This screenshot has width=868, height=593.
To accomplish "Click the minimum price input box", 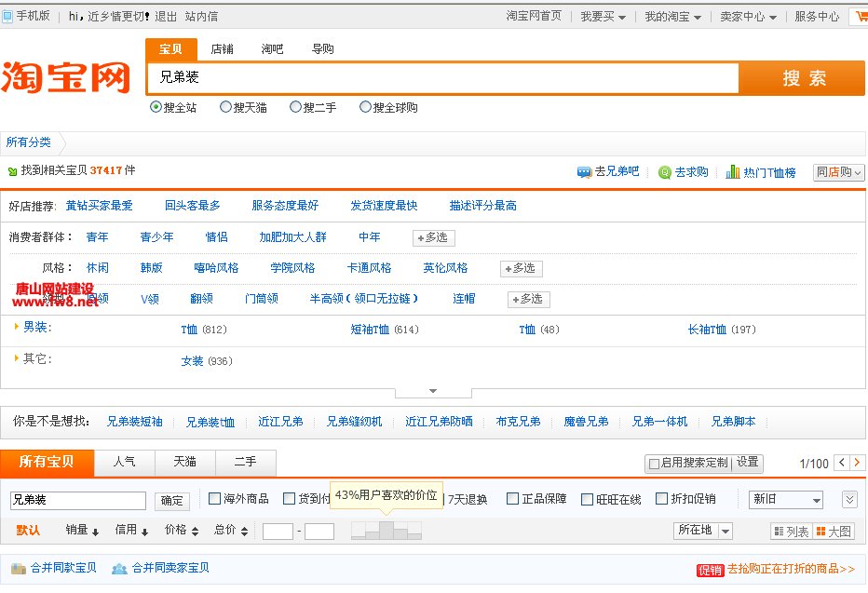I will (x=278, y=532).
